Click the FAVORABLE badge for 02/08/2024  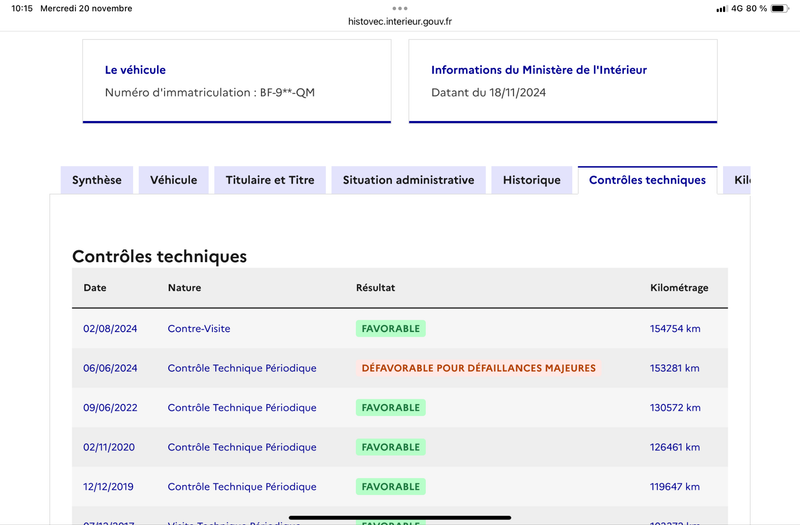(391, 329)
